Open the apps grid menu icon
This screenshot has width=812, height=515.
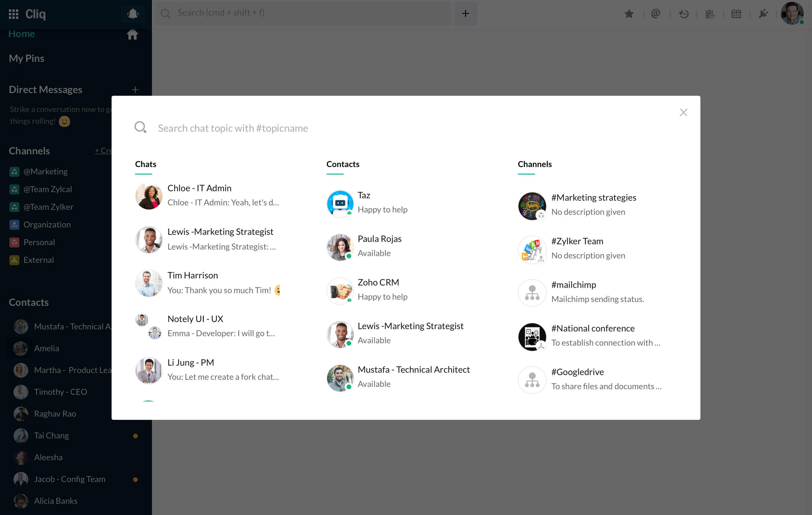pos(14,14)
